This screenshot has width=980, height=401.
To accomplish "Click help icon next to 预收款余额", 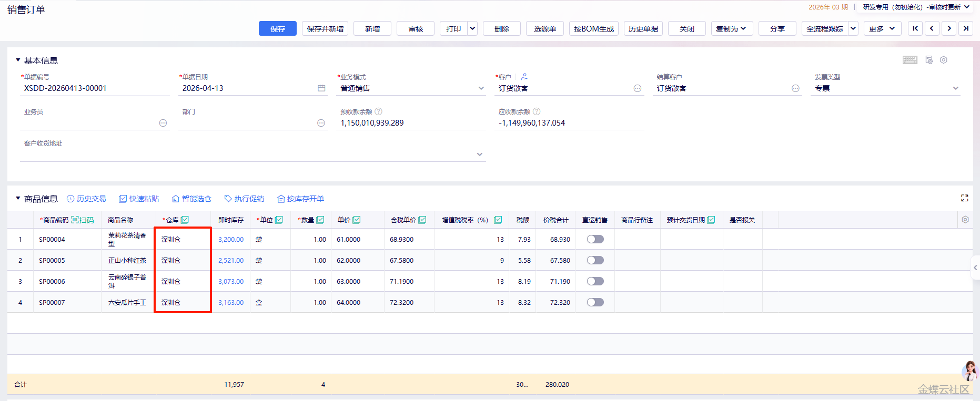I will coord(378,111).
